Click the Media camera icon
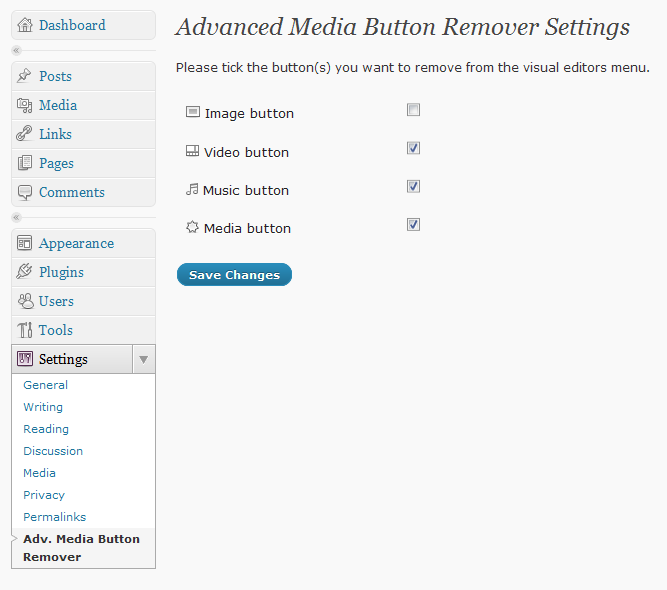The image size is (667, 590). [x=26, y=105]
